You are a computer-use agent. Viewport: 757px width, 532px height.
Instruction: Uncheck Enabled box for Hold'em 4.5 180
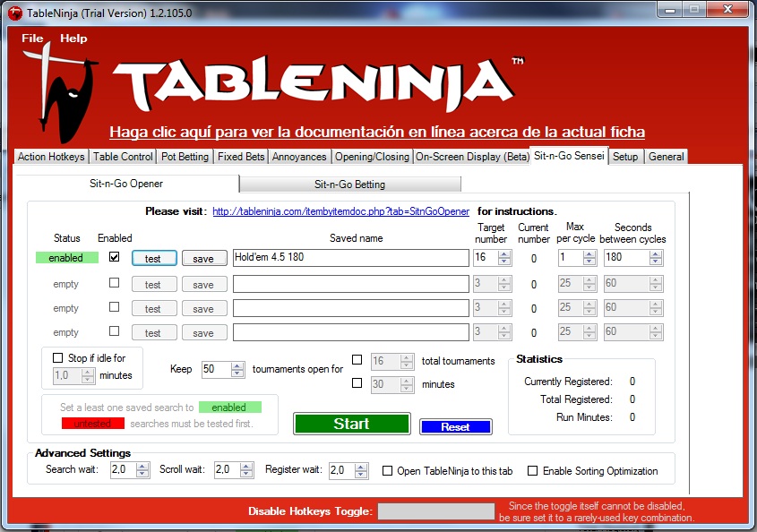point(115,257)
